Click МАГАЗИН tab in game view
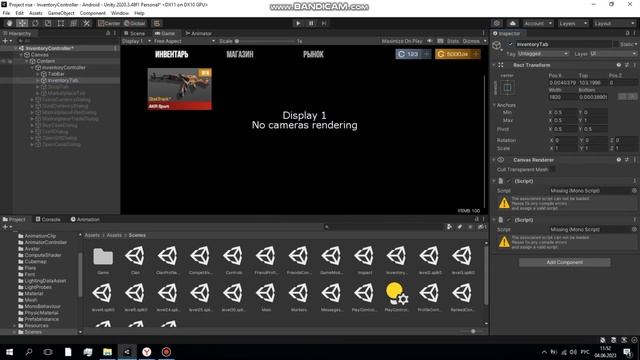Image resolution: width=640 pixels, height=360 pixels. pyautogui.click(x=240, y=54)
